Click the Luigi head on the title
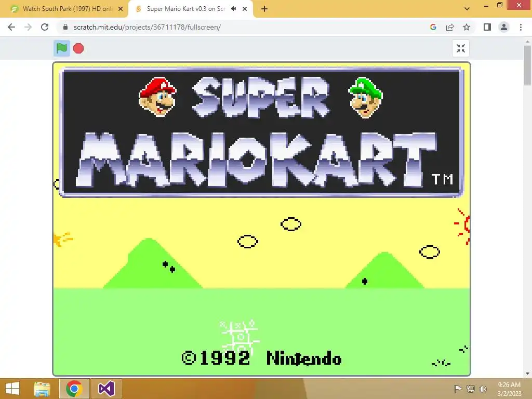Image resolution: width=532 pixels, height=399 pixels. [x=366, y=97]
